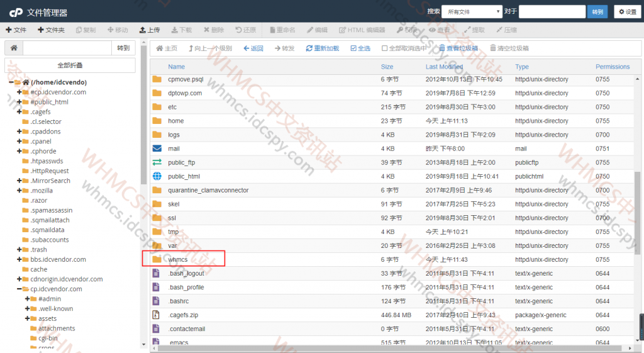Click 清空垃圾箱 empty trash

tap(509, 48)
